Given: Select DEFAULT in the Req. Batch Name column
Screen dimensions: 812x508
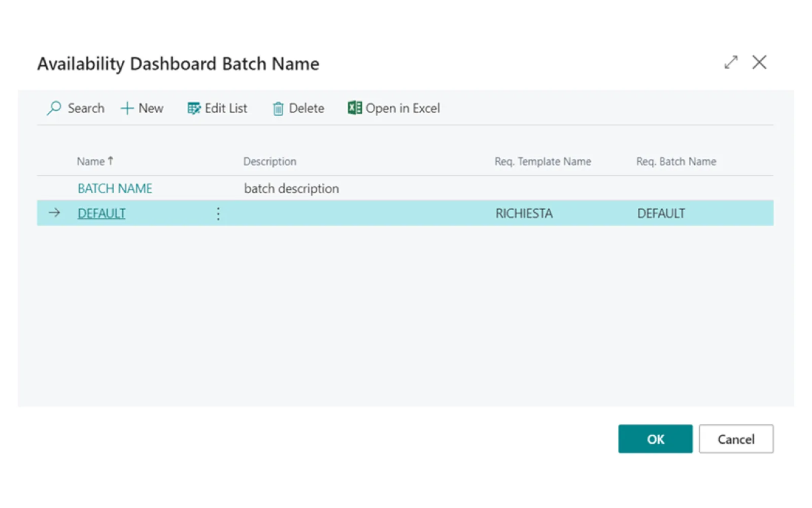Looking at the screenshot, I should click(x=661, y=213).
